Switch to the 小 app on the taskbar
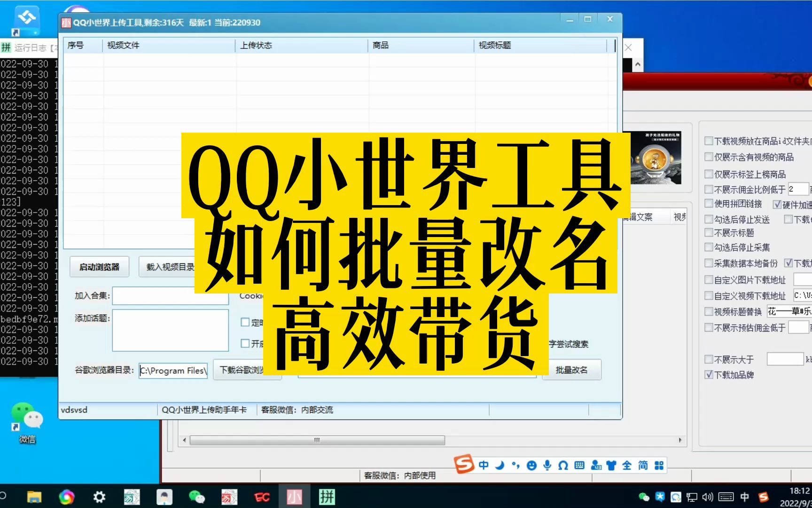Viewport: 812px width, 508px height. point(295,497)
